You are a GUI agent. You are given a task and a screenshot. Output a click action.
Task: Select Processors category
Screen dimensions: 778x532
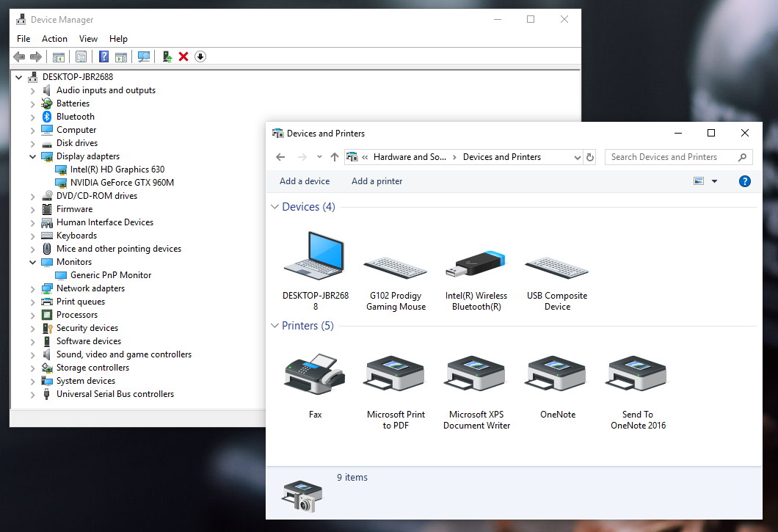tap(77, 315)
